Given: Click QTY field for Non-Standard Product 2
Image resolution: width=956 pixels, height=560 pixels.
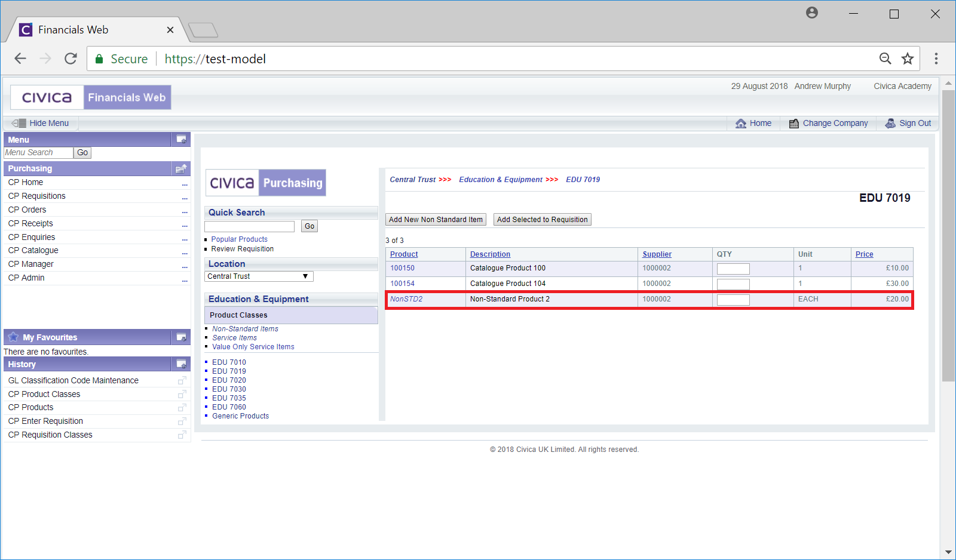Looking at the screenshot, I should tap(733, 300).
